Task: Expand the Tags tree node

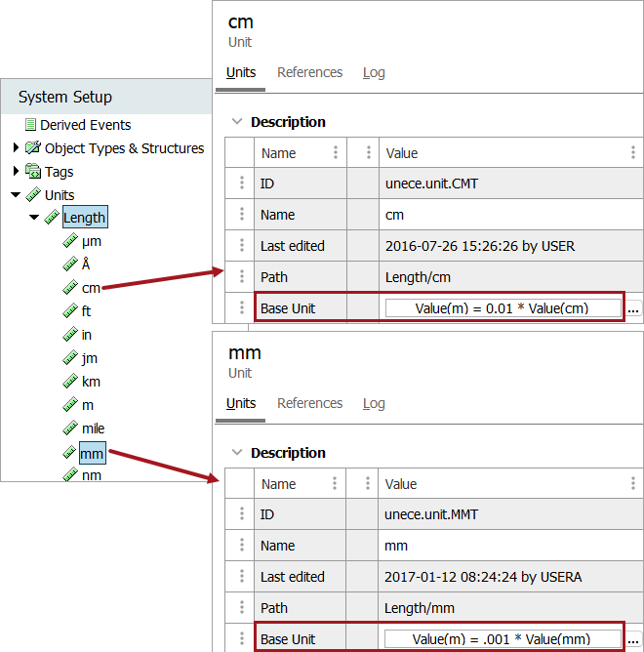Action: click(x=16, y=171)
